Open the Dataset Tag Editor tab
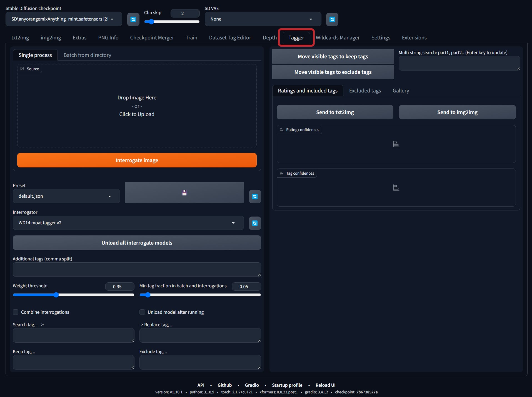This screenshot has height=397, width=532. coord(230,37)
